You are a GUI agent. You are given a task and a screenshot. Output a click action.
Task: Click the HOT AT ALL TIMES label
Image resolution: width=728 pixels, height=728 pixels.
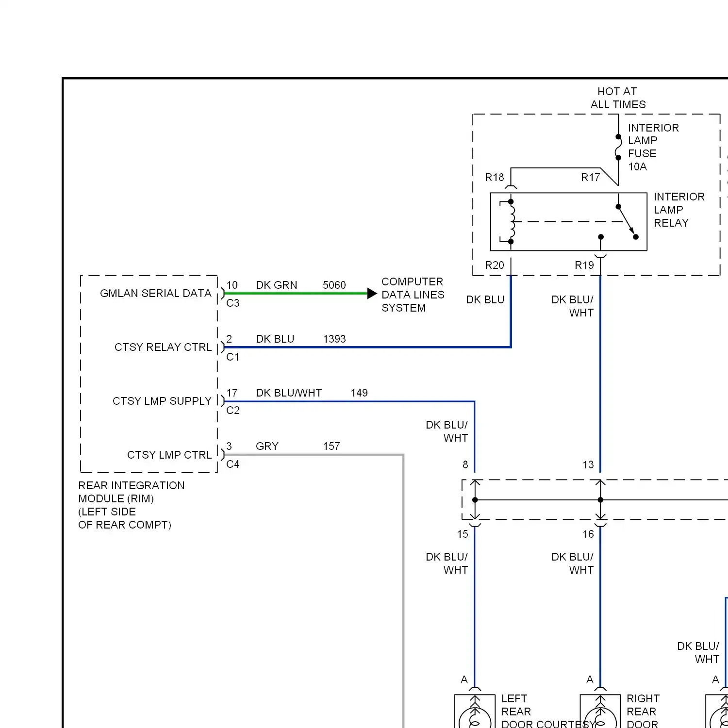coord(618,98)
